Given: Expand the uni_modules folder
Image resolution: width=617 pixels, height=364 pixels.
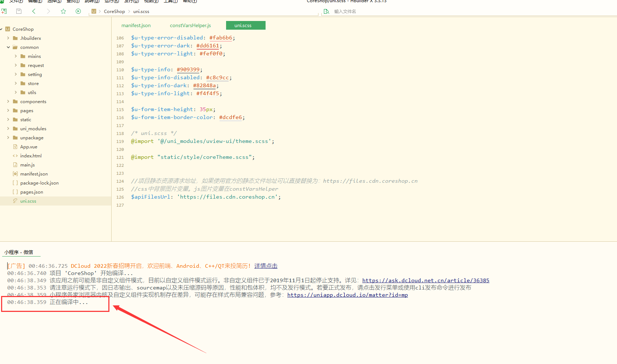Looking at the screenshot, I should click(x=8, y=128).
